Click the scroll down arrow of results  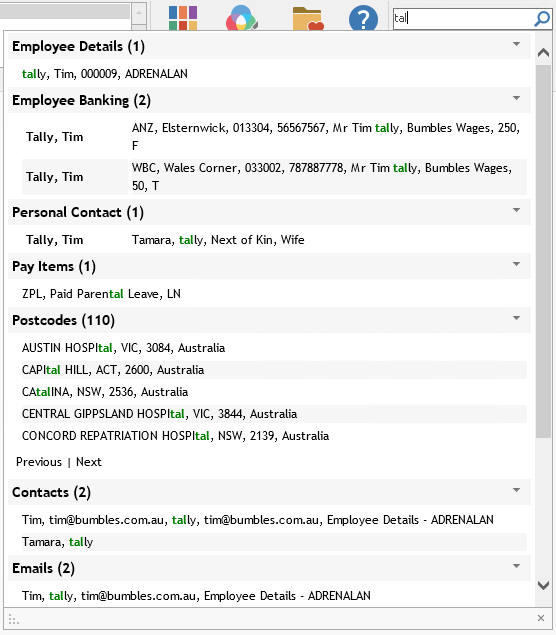point(543,585)
